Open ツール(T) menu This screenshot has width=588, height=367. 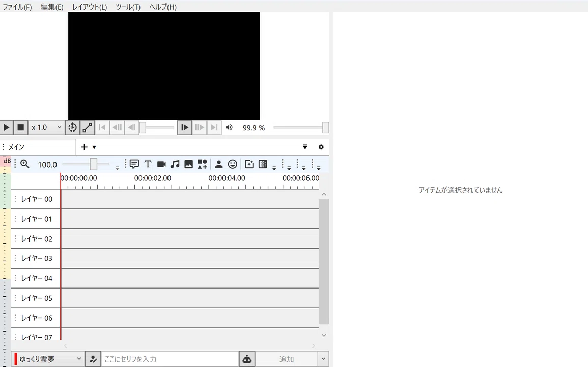[128, 7]
